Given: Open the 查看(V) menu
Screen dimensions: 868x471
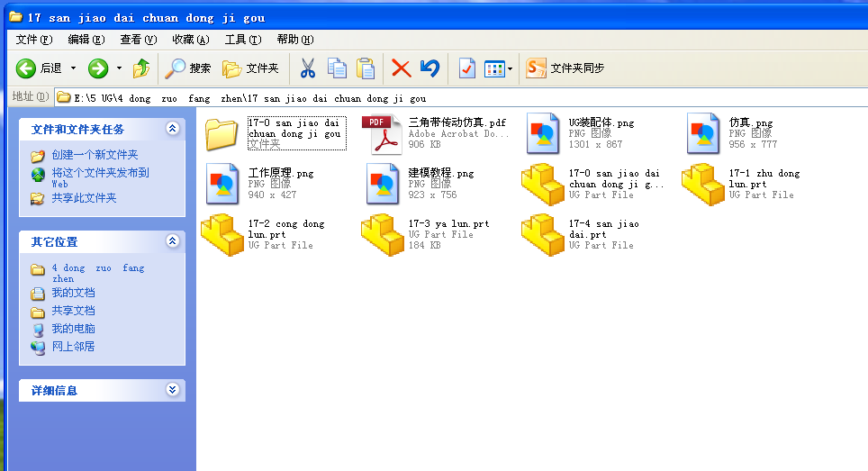Looking at the screenshot, I should (x=139, y=40).
